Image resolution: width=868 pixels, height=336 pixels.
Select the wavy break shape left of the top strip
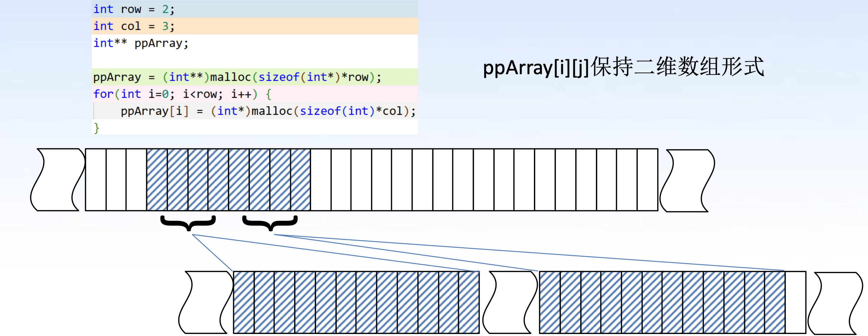point(57,180)
